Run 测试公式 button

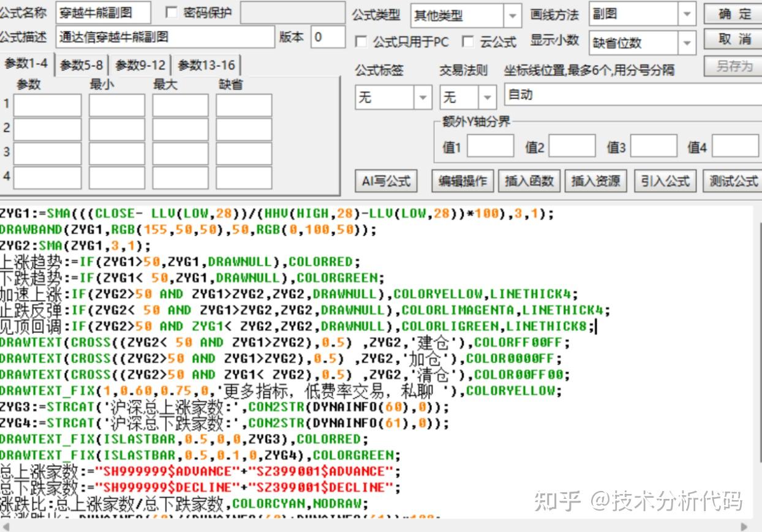733,181
